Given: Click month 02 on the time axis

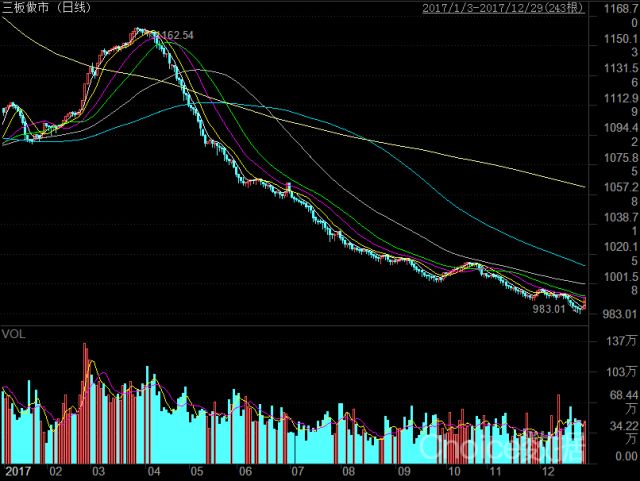Looking at the screenshot, I should click(x=55, y=471).
